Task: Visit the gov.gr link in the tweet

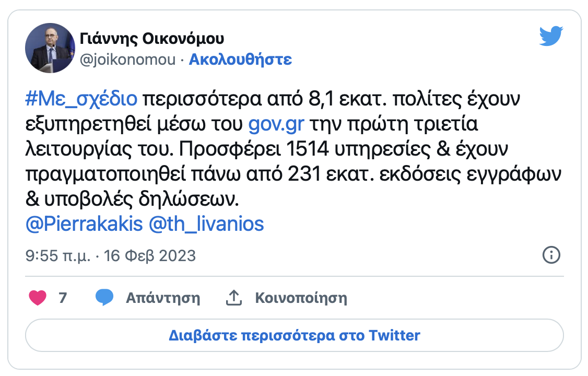Action: point(276,125)
